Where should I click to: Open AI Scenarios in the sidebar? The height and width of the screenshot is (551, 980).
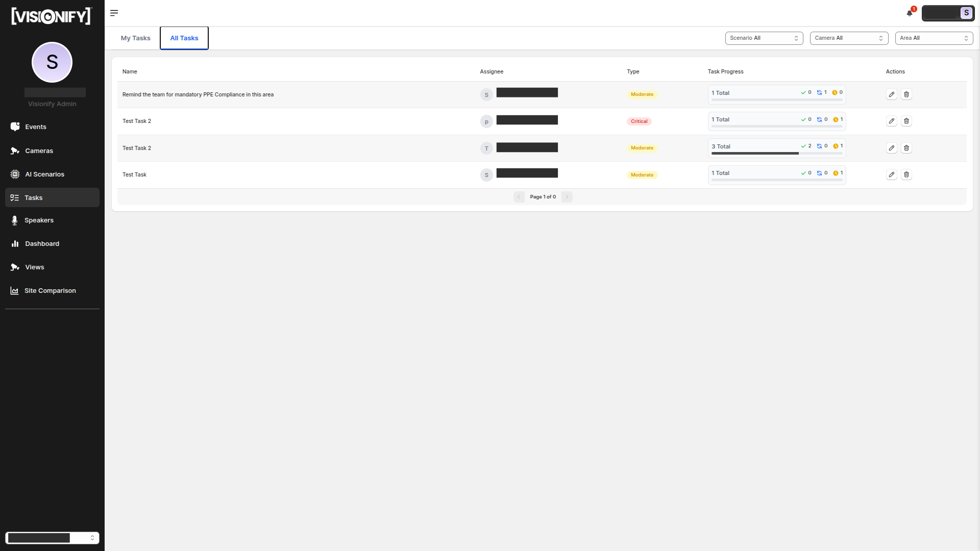tap(52, 174)
